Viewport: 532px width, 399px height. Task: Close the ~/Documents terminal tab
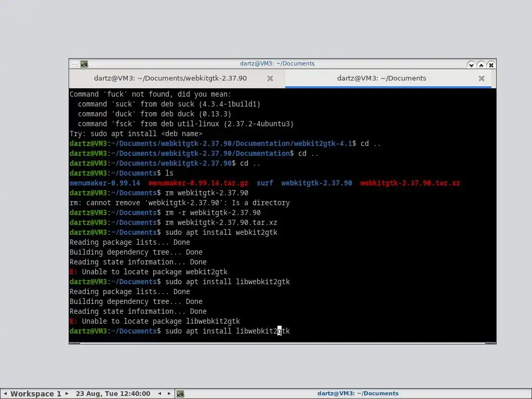(x=482, y=78)
